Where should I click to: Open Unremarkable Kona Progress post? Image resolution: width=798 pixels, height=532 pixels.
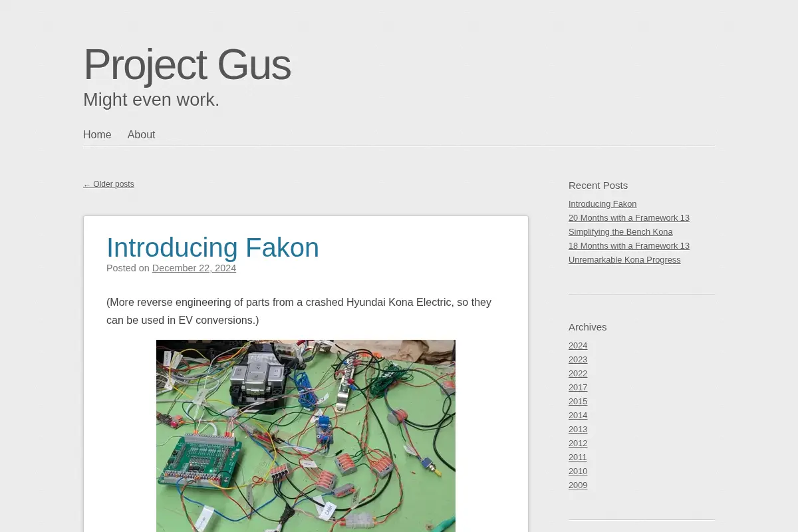pyautogui.click(x=624, y=259)
